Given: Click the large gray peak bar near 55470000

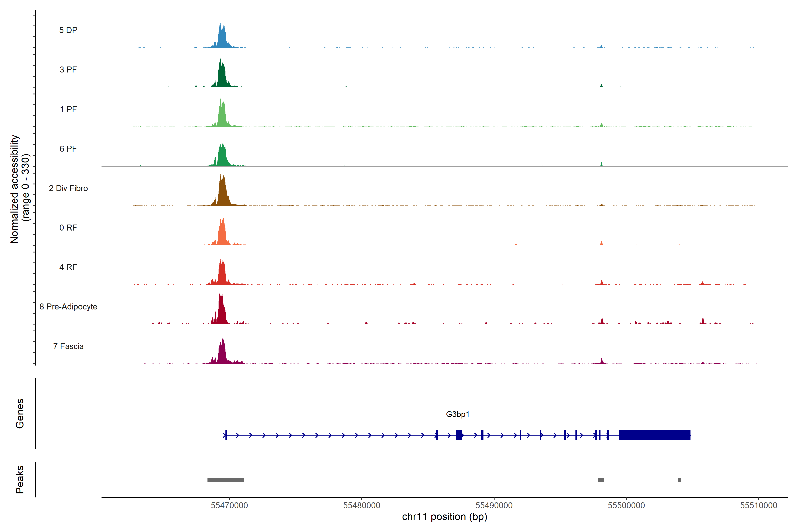Looking at the screenshot, I should click(x=225, y=480).
